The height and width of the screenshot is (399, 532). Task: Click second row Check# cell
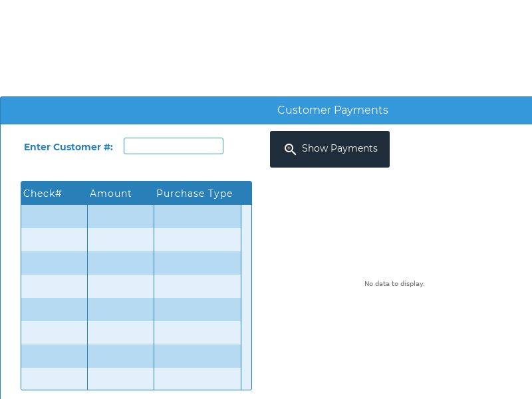click(x=54, y=240)
